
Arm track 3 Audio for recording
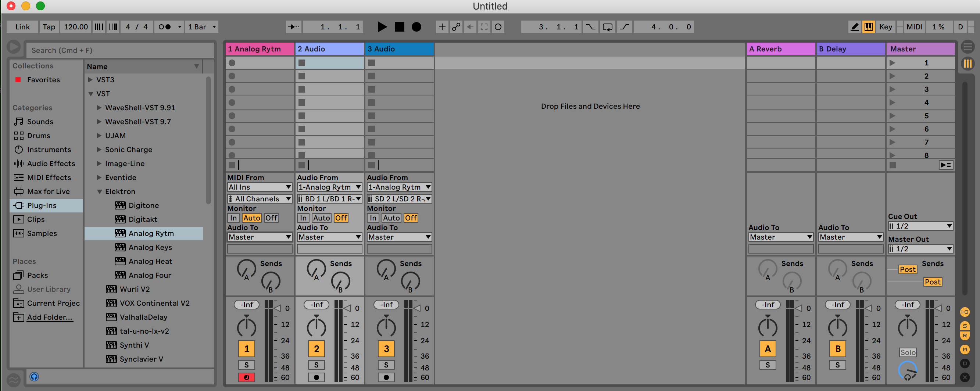[386, 378]
